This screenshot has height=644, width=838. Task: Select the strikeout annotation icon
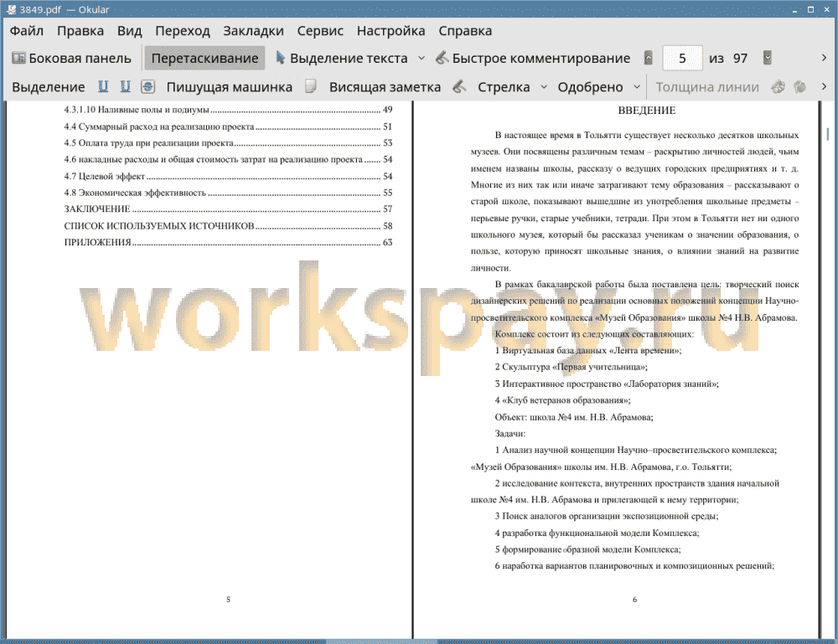click(x=148, y=86)
